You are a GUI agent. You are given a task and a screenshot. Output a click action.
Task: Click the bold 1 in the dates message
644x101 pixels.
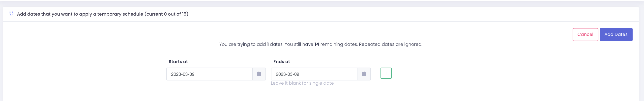point(268,44)
